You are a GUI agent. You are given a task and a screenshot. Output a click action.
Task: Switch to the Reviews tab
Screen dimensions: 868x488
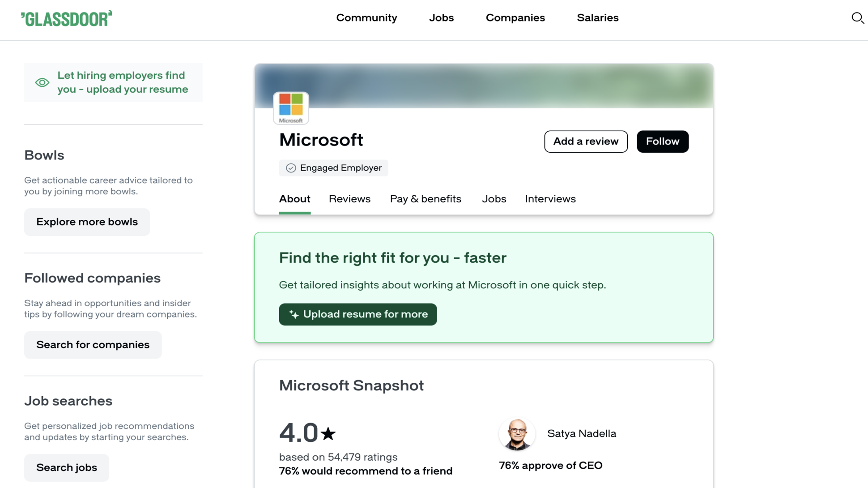(349, 199)
